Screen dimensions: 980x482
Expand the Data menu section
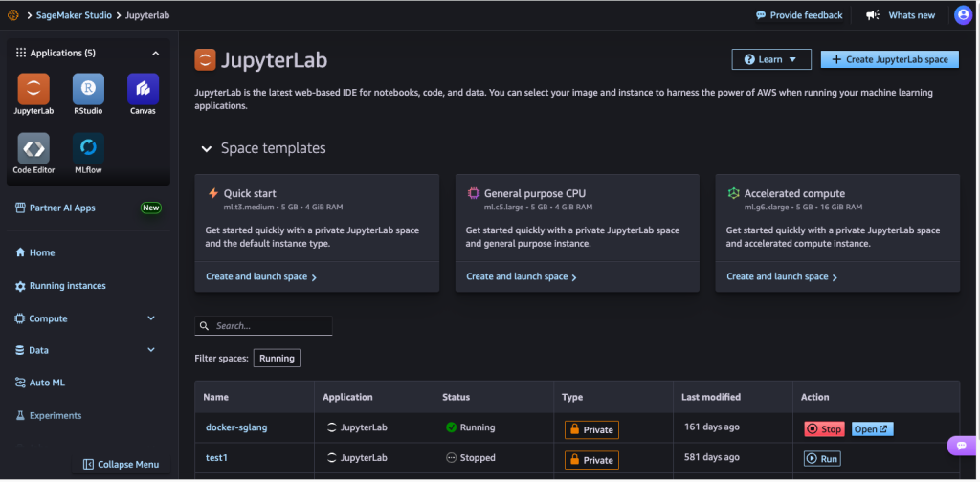(150, 350)
